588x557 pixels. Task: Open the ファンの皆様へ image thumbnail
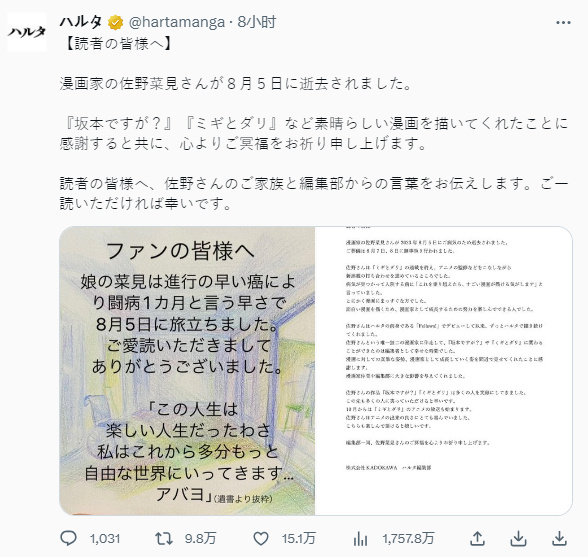click(x=187, y=371)
